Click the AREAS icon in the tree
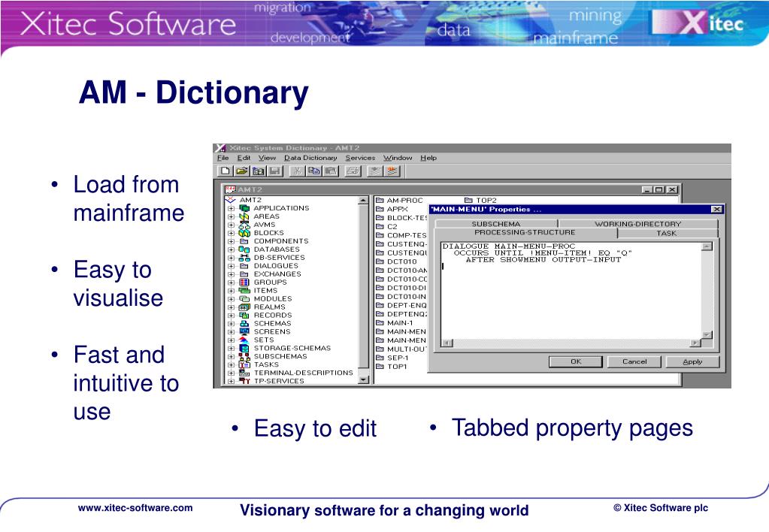Screen dimensions: 769x532 point(244,216)
